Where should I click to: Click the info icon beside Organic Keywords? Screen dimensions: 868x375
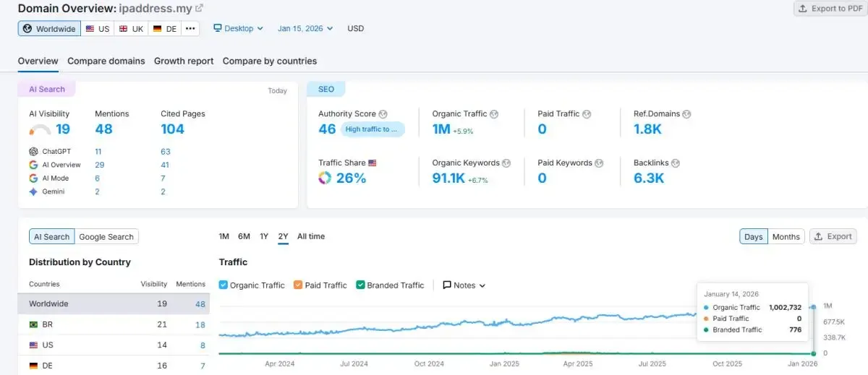(506, 163)
